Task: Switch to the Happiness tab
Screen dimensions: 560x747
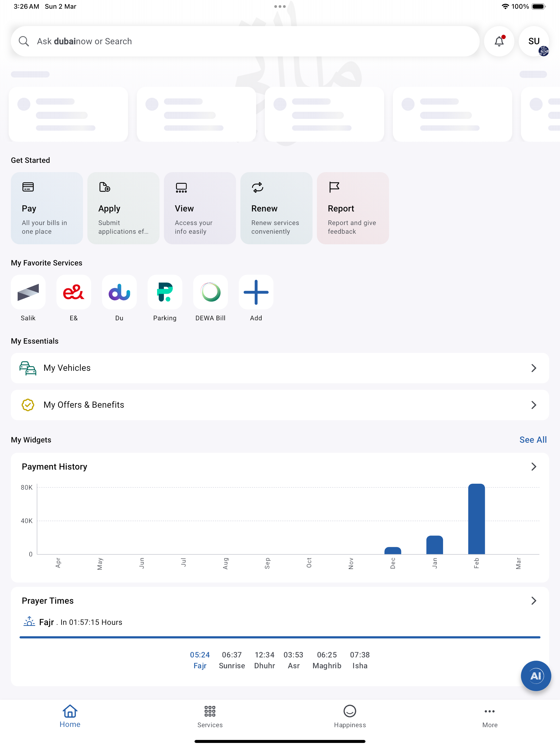Action: [x=350, y=716]
